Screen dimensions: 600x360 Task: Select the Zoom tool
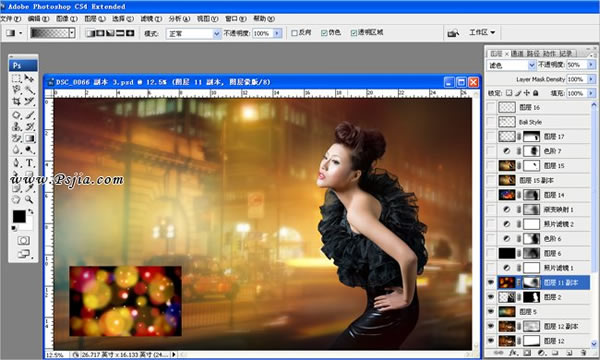[x=29, y=199]
